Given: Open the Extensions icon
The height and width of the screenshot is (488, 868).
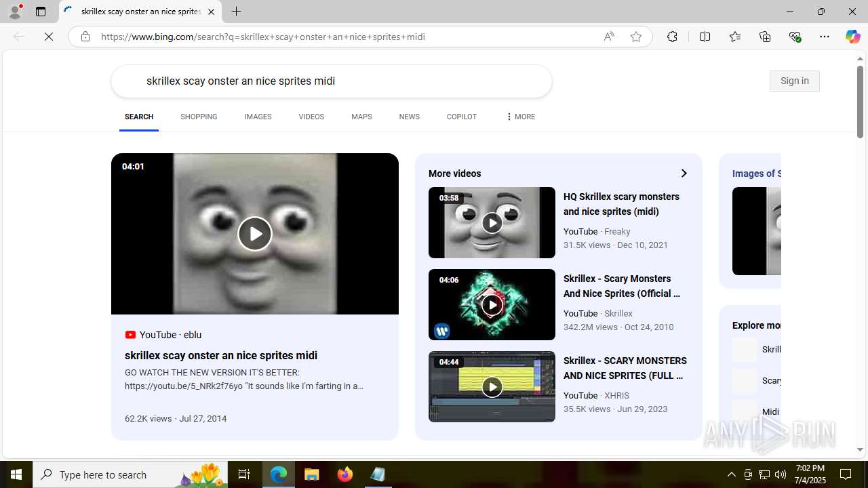Looking at the screenshot, I should click(672, 37).
